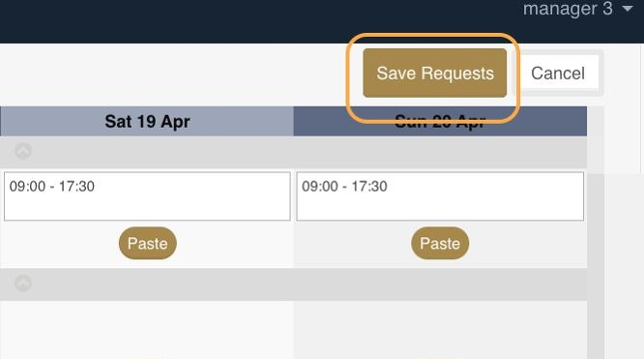644x359 pixels.
Task: Click the first grey section header bar
Action: click(x=293, y=152)
